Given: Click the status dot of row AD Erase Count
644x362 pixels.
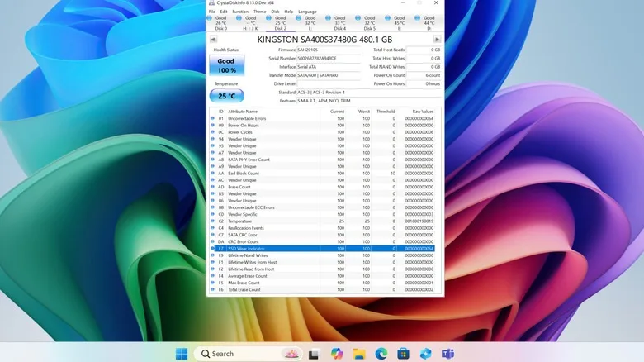Looking at the screenshot, I should point(212,187).
